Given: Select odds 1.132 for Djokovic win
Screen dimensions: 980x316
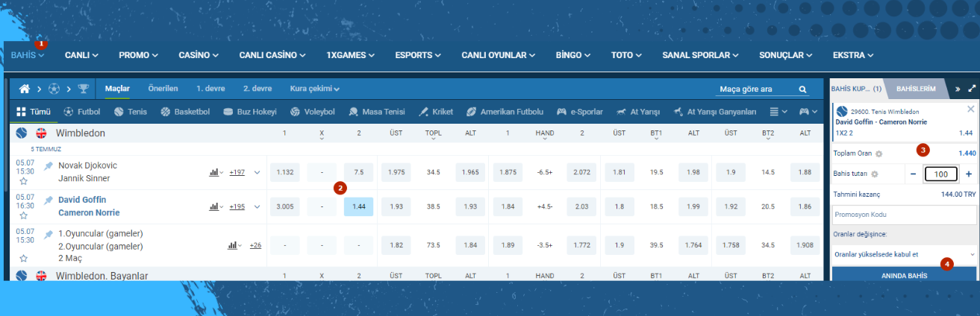Looking at the screenshot, I should 284,172.
